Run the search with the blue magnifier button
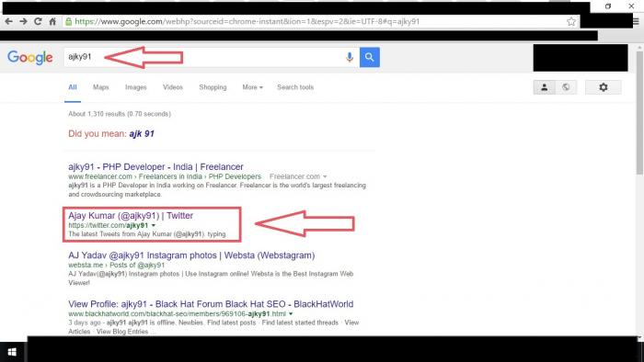644x362 pixels. tap(370, 57)
